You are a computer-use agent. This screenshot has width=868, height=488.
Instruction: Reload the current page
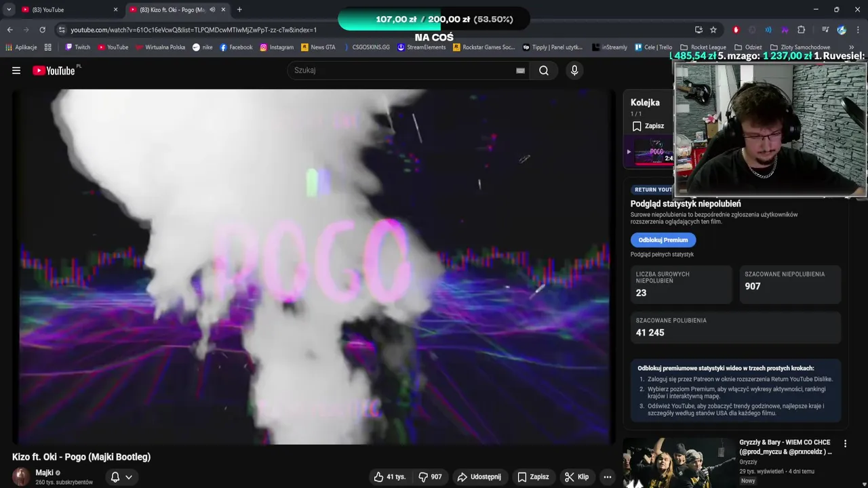click(42, 30)
